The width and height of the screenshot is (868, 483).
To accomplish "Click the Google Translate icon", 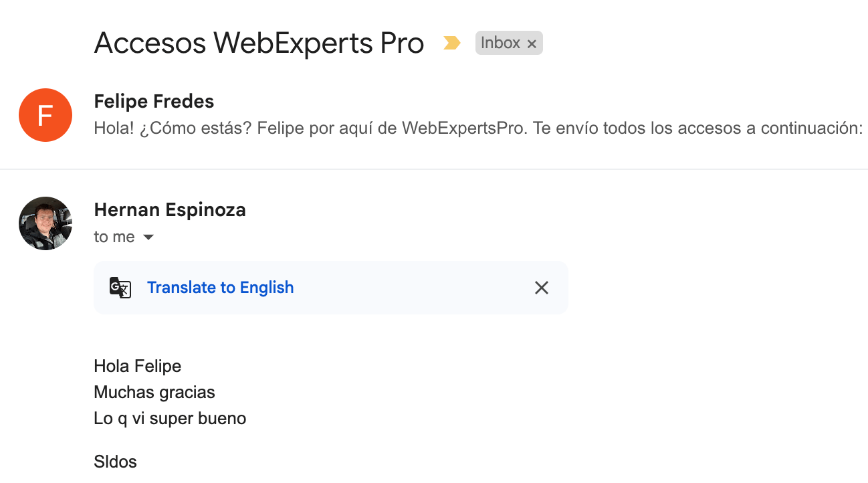I will click(120, 288).
